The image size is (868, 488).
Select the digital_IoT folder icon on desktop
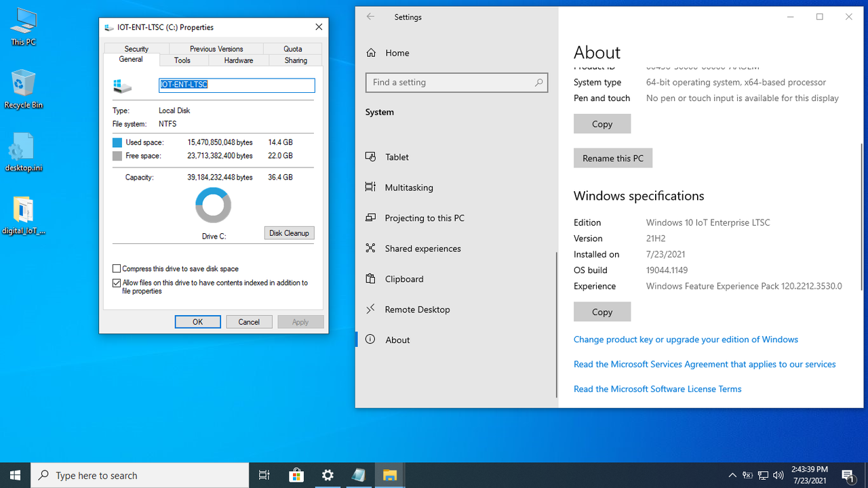coord(23,215)
